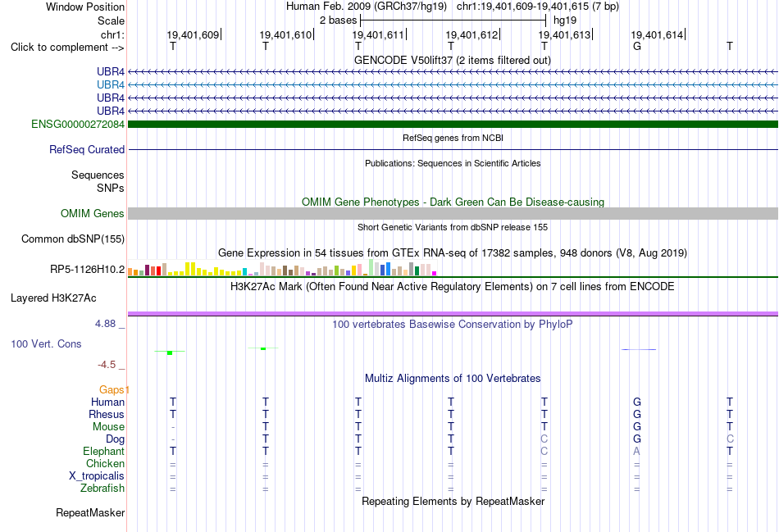Click the lighter A base in the Elephant row

[x=637, y=451]
